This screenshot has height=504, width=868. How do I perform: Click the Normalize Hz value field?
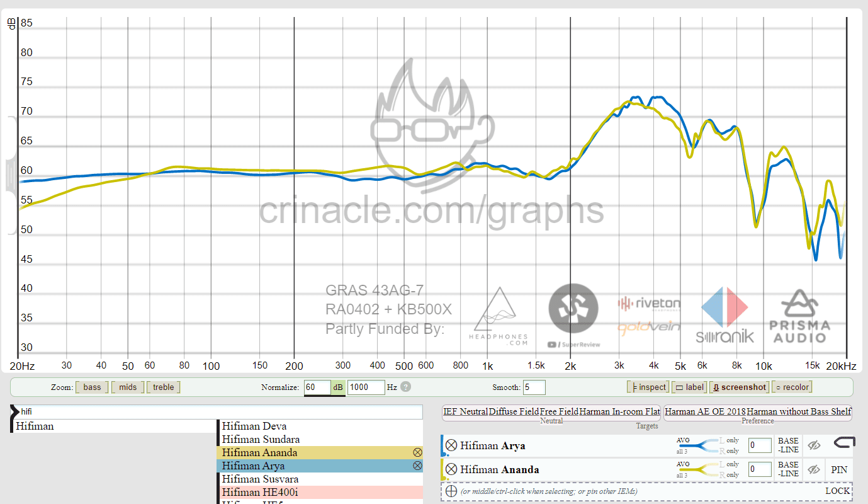366,387
